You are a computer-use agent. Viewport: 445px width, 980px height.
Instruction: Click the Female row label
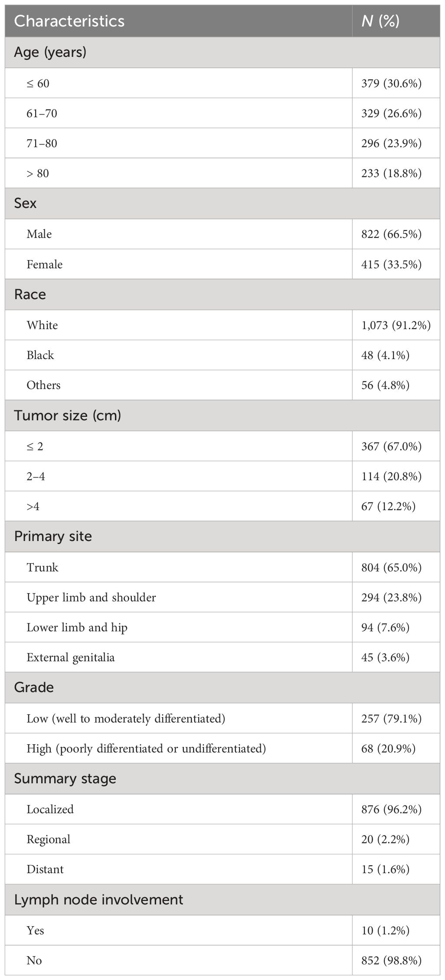click(44, 264)
